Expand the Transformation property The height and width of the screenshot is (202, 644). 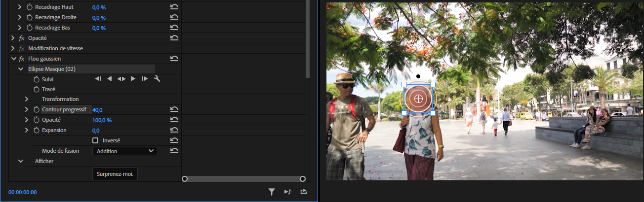(27, 99)
